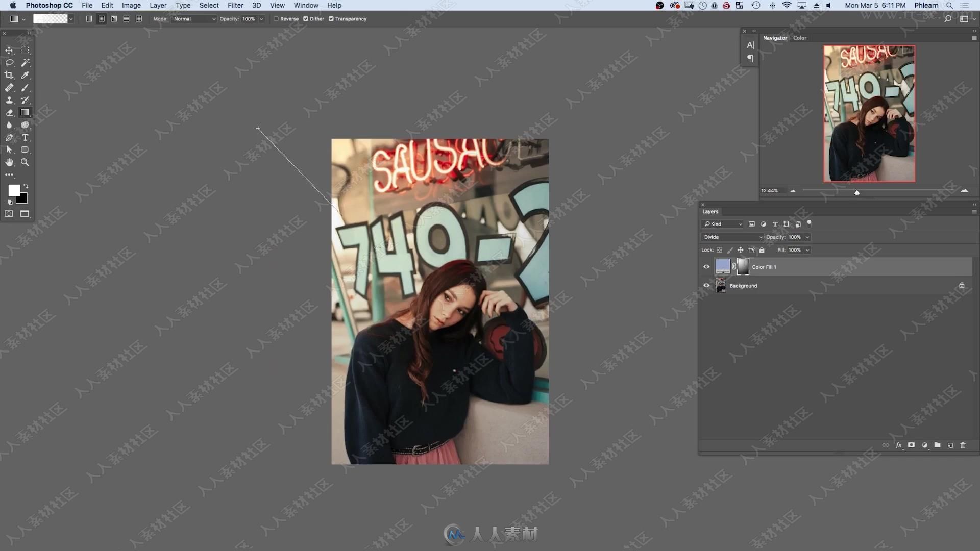Select the Move tool
Image resolution: width=980 pixels, height=551 pixels.
[9, 51]
